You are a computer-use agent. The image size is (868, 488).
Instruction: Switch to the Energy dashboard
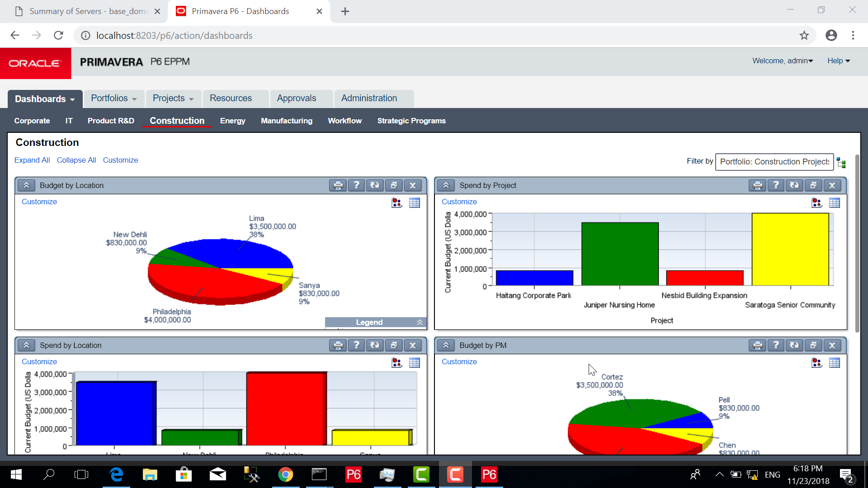(x=232, y=121)
